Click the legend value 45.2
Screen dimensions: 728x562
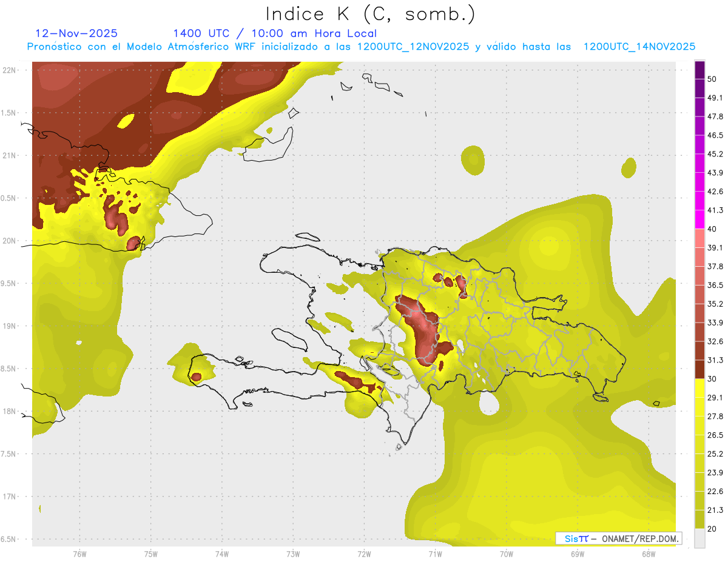[x=715, y=154]
